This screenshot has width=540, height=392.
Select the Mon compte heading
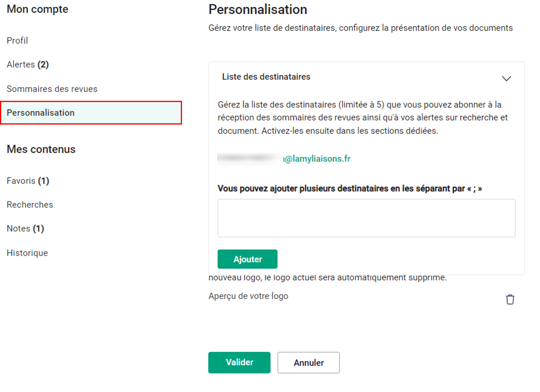coord(37,9)
